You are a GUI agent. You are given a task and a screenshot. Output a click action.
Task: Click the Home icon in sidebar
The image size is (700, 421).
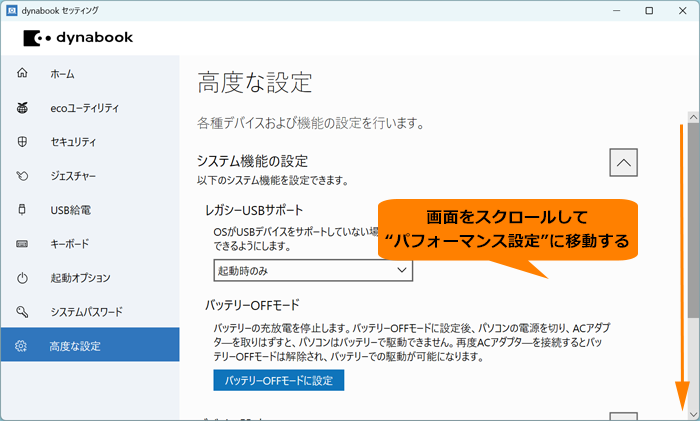(x=22, y=73)
